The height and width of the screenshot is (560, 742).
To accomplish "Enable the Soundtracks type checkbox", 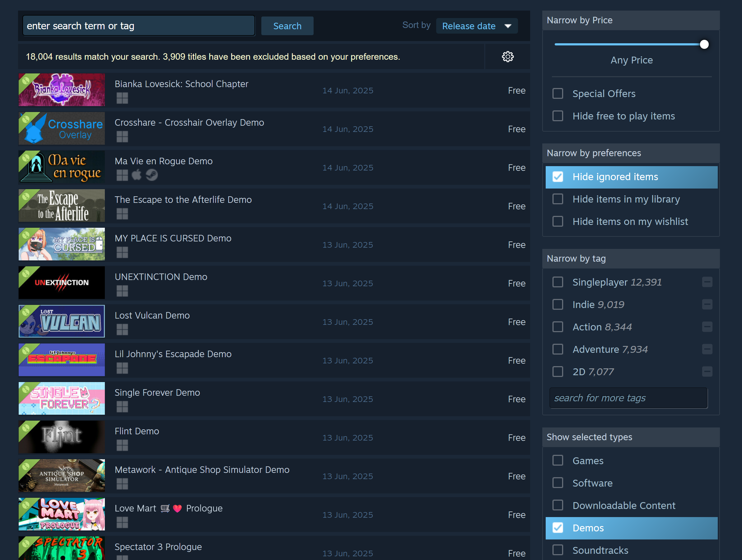I will (x=558, y=550).
